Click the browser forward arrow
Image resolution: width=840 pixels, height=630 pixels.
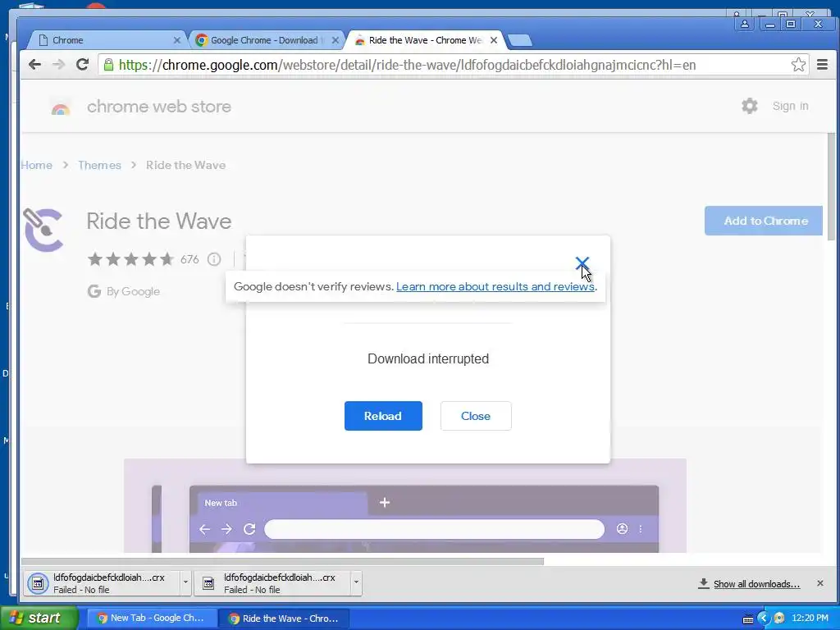coord(58,65)
